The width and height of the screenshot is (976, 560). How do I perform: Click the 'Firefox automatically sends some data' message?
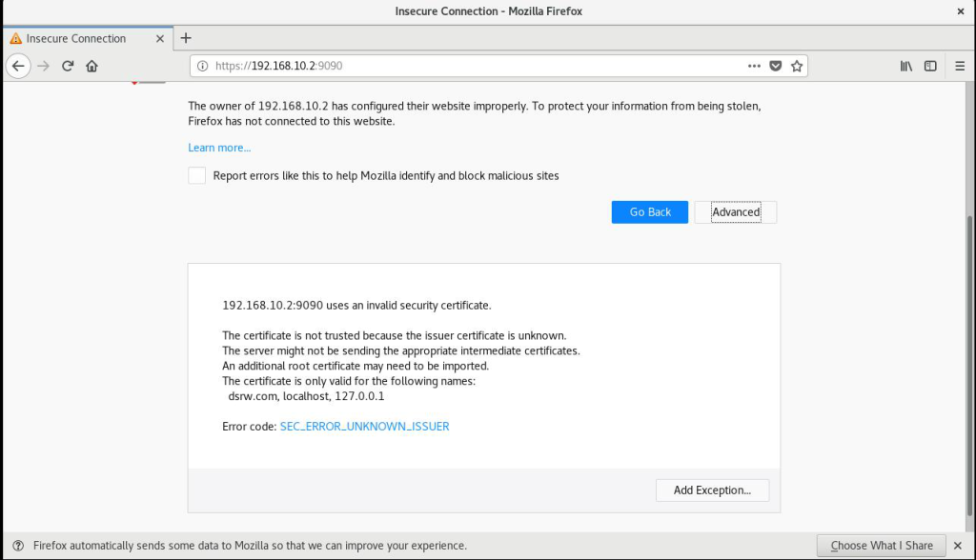[x=251, y=546]
